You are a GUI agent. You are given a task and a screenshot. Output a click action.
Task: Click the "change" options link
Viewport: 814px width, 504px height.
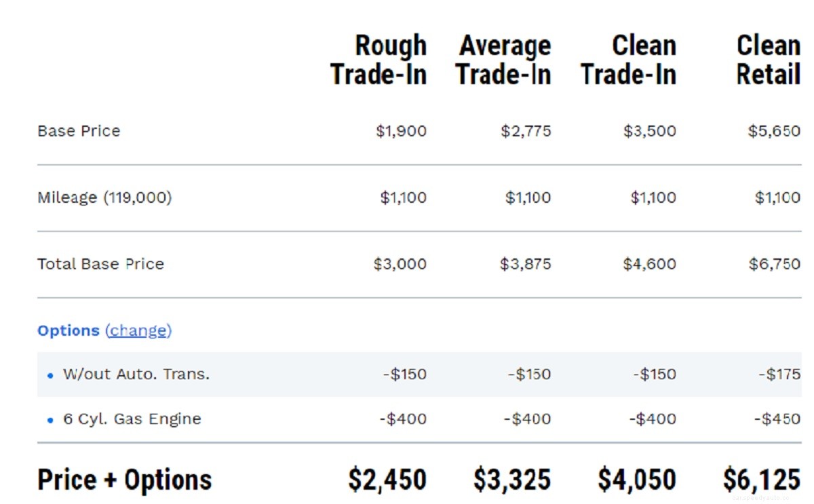(138, 330)
